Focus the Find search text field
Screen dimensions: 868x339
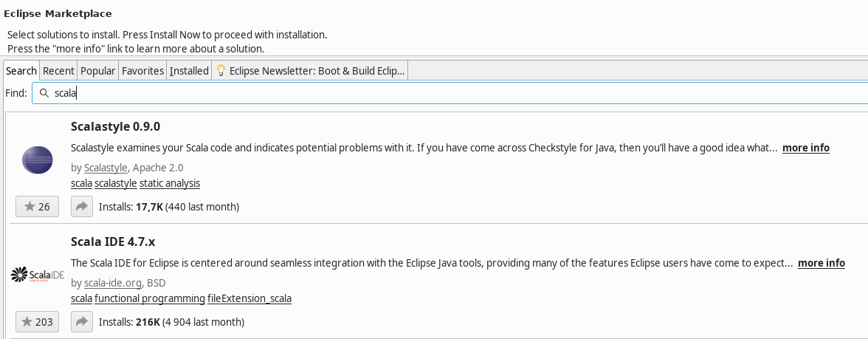(x=443, y=94)
